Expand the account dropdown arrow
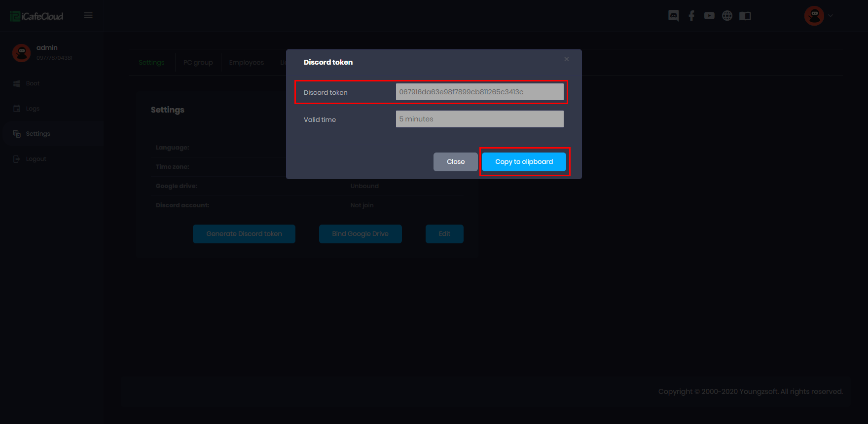868x424 pixels. pyautogui.click(x=831, y=16)
